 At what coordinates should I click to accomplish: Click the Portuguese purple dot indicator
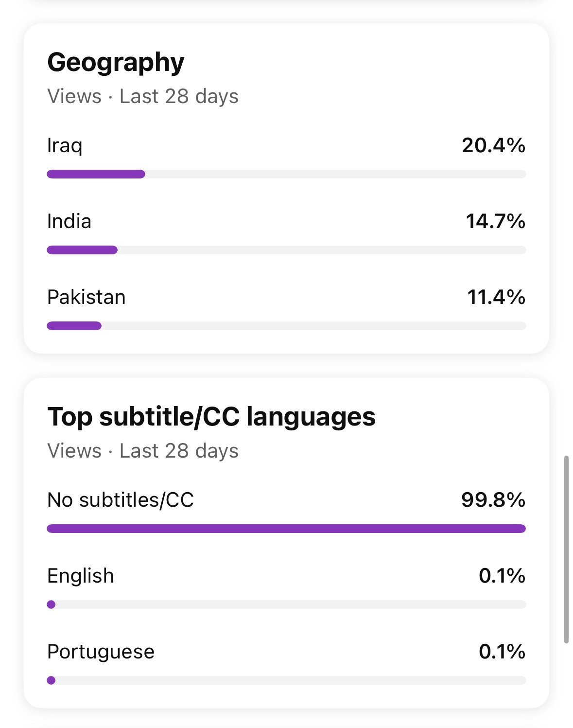[51, 680]
